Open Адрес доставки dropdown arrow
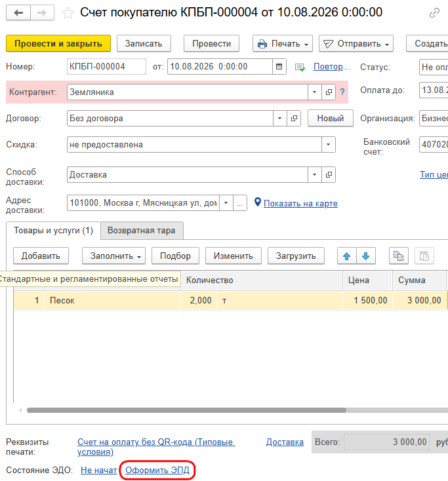This screenshot has width=448, height=481. click(226, 202)
